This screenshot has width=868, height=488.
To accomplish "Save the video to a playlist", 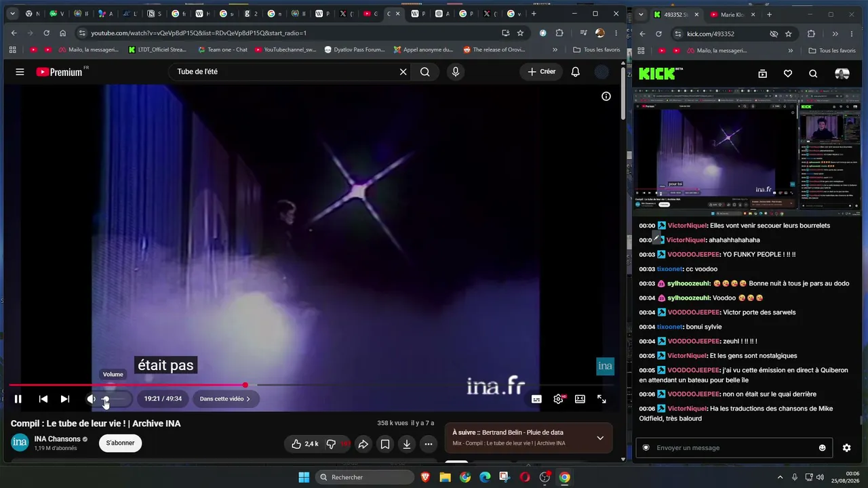I will [385, 444].
